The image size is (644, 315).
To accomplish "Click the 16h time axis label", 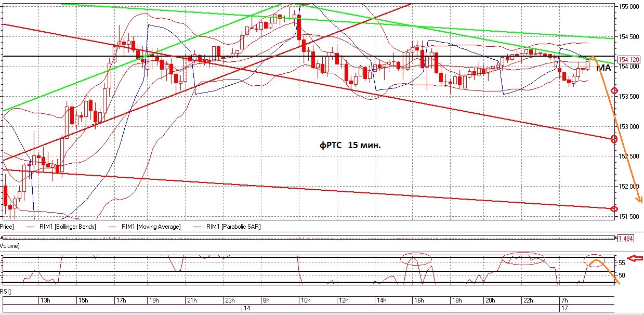I will [418, 300].
